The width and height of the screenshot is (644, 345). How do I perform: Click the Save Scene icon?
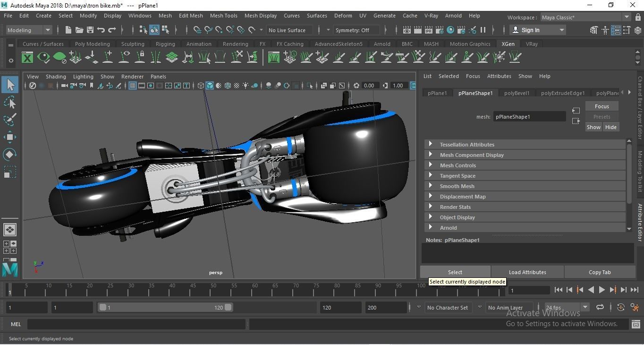[90, 30]
